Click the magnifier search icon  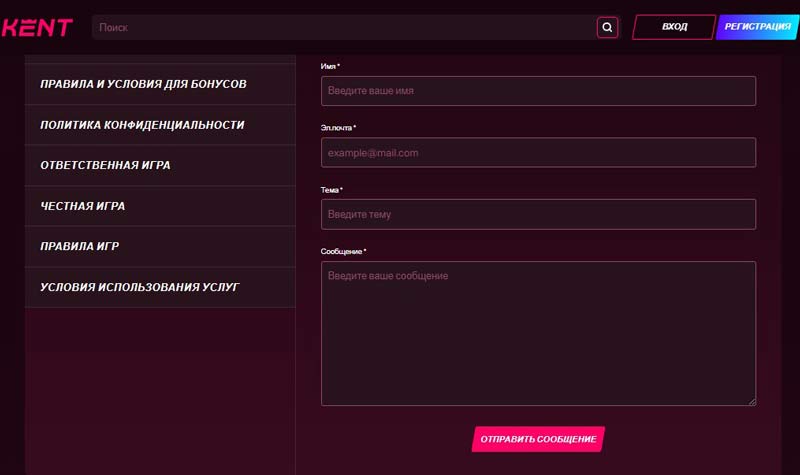[x=607, y=27]
